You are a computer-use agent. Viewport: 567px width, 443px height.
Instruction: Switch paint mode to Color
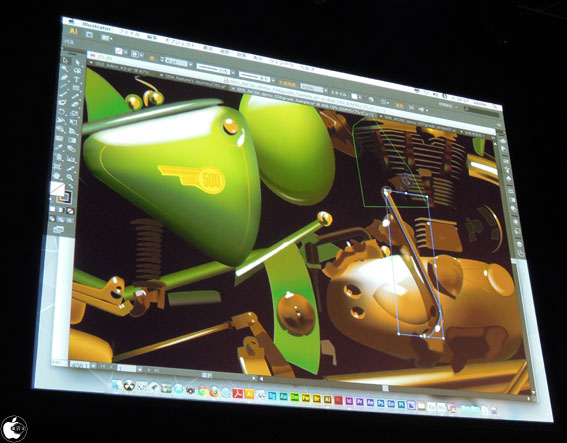52,209
